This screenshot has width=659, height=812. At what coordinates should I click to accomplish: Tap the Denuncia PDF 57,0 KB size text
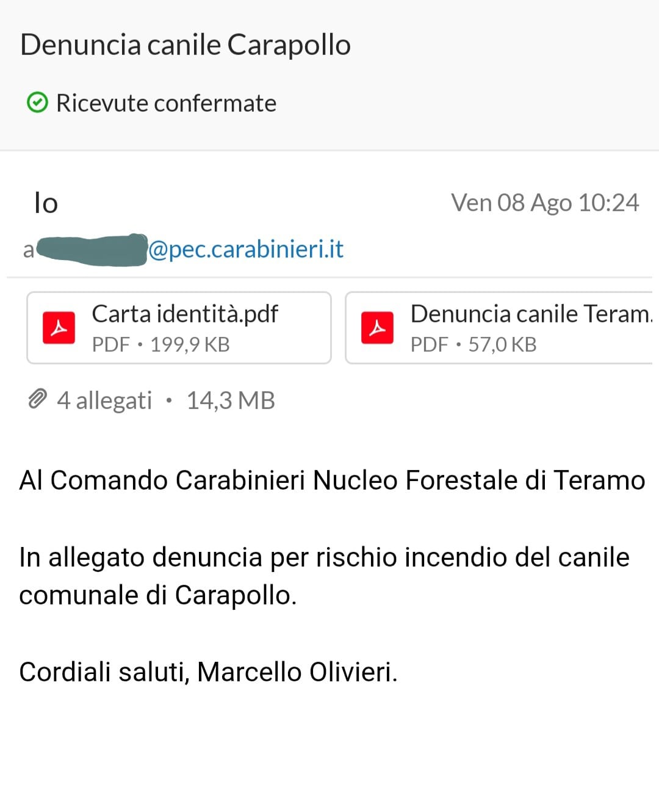[502, 344]
